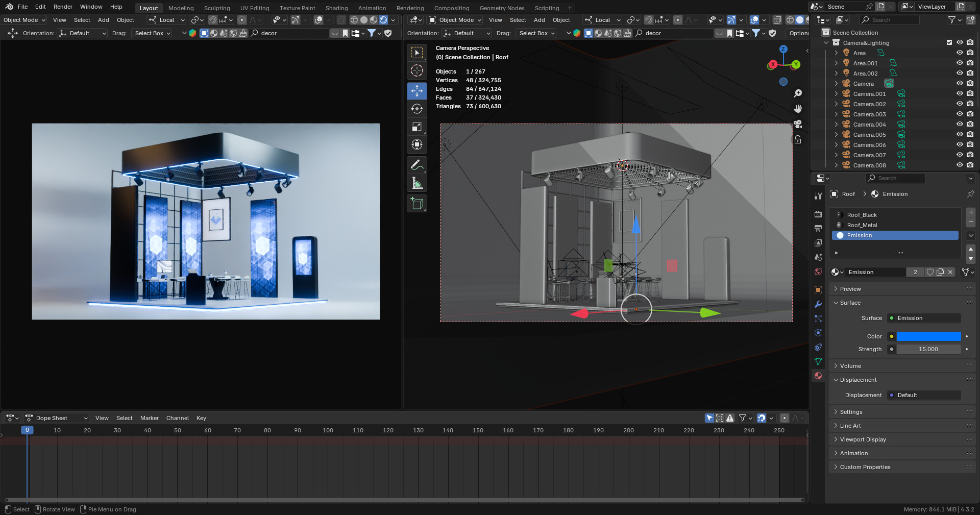
Task: Switch to the Shading workspace tab
Action: (x=336, y=8)
